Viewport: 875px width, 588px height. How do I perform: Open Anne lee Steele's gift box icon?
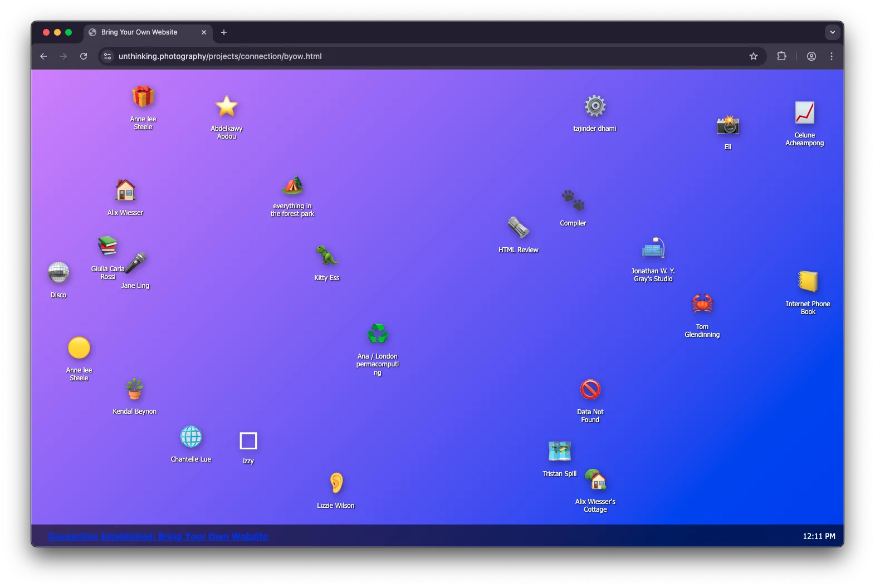(143, 97)
